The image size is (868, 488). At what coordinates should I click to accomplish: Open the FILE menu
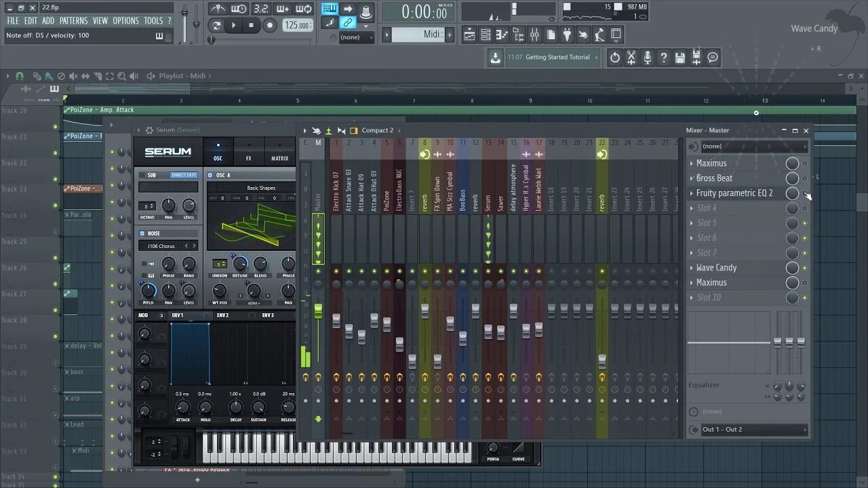click(x=13, y=21)
